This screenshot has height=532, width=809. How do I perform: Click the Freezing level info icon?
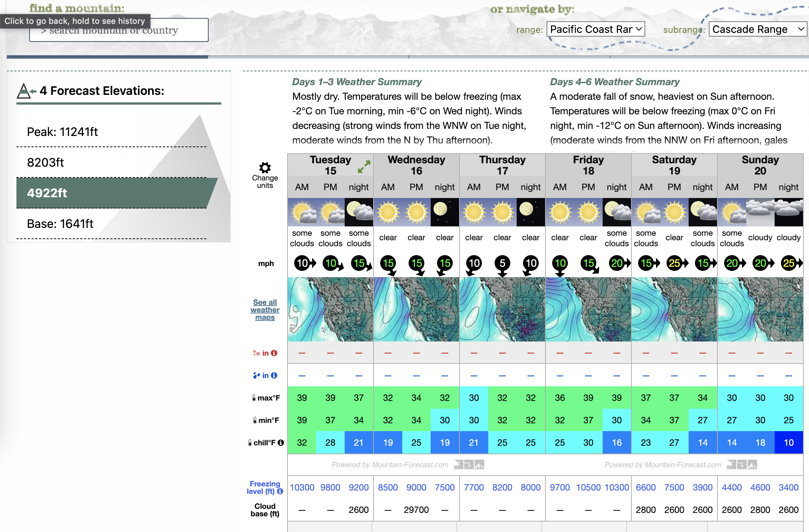280,491
